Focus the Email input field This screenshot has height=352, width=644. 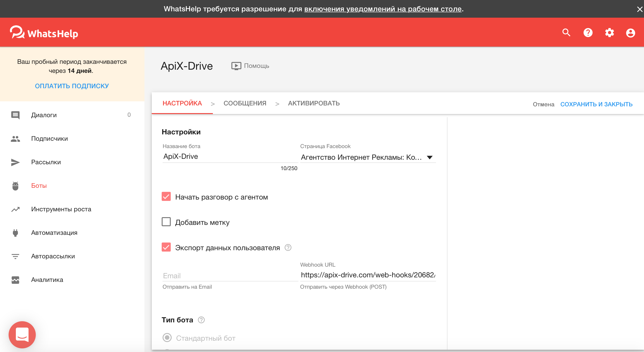(230, 276)
